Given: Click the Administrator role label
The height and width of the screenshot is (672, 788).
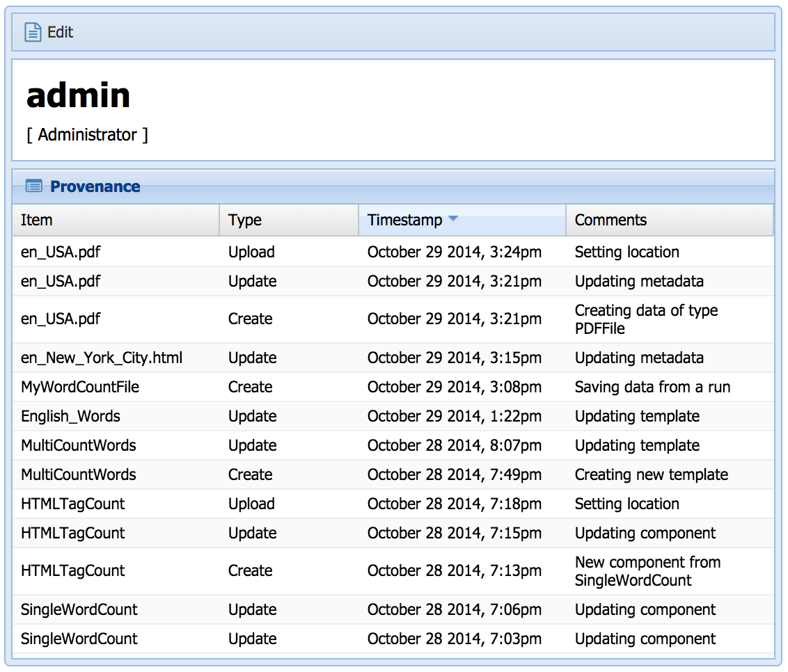Looking at the screenshot, I should 87,135.
